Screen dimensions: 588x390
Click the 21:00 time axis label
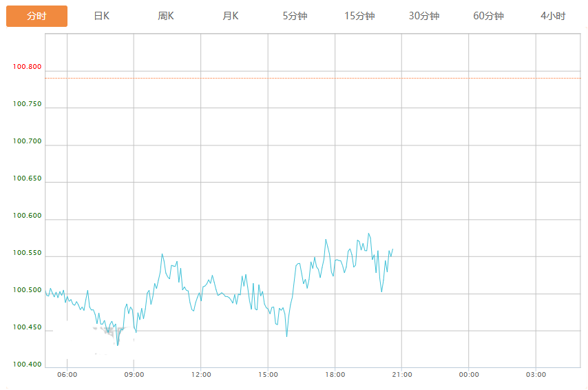[402, 375]
